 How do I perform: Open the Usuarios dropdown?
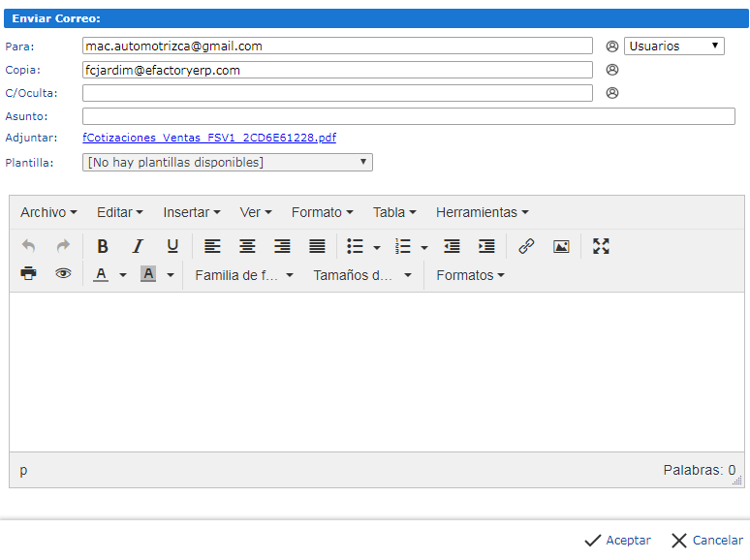pos(674,47)
